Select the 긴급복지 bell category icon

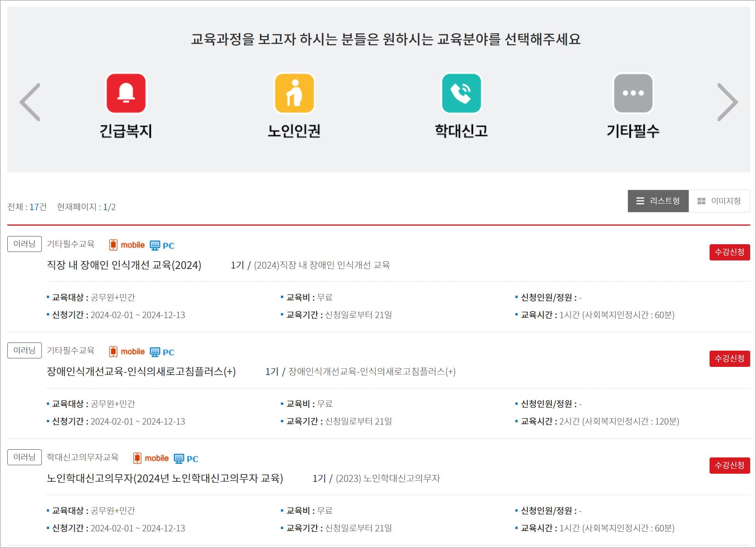pos(126,93)
